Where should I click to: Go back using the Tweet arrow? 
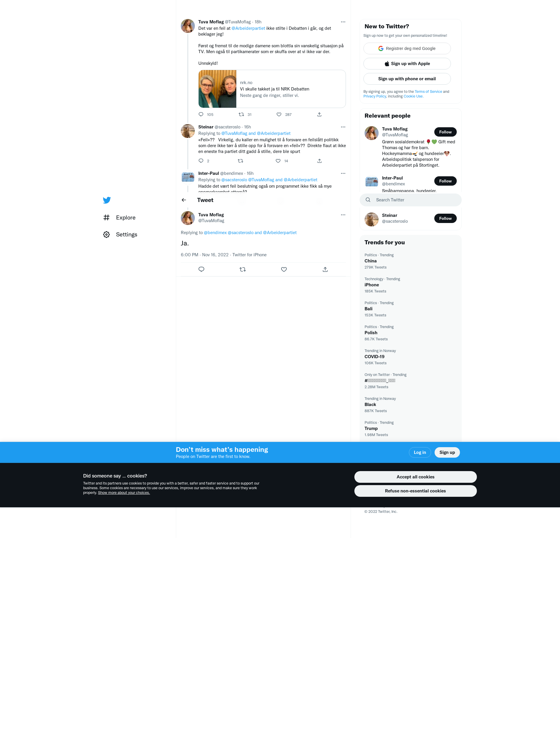coord(184,200)
